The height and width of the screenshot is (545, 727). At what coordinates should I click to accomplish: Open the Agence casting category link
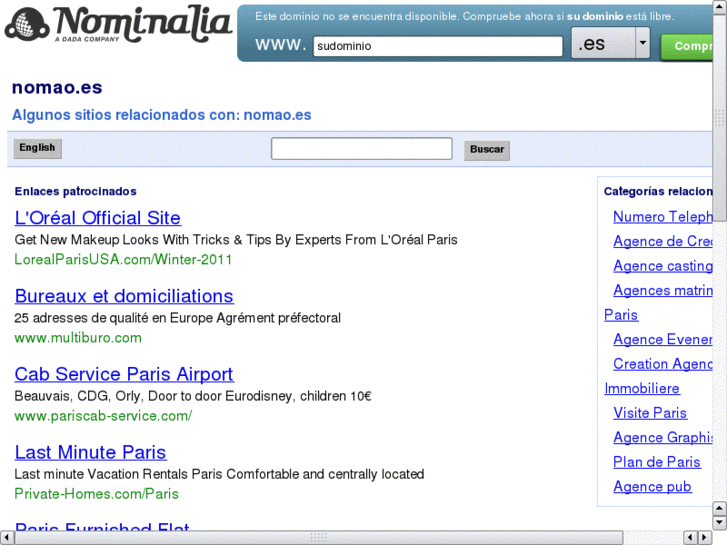tap(663, 266)
